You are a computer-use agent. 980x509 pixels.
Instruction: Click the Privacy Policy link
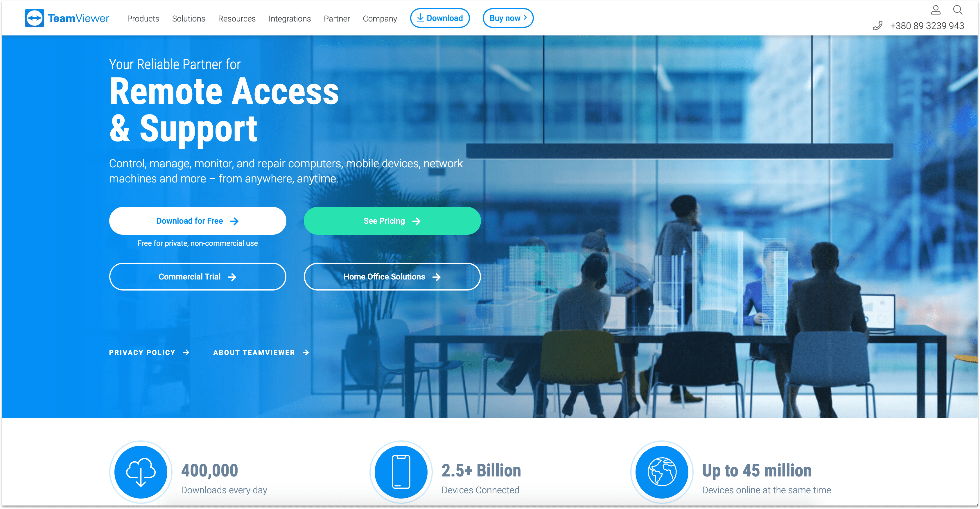coord(143,353)
